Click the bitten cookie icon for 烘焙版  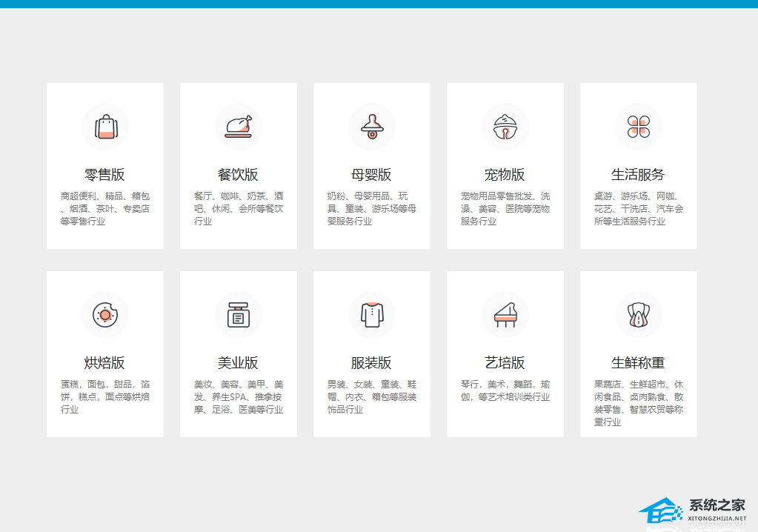pyautogui.click(x=105, y=315)
